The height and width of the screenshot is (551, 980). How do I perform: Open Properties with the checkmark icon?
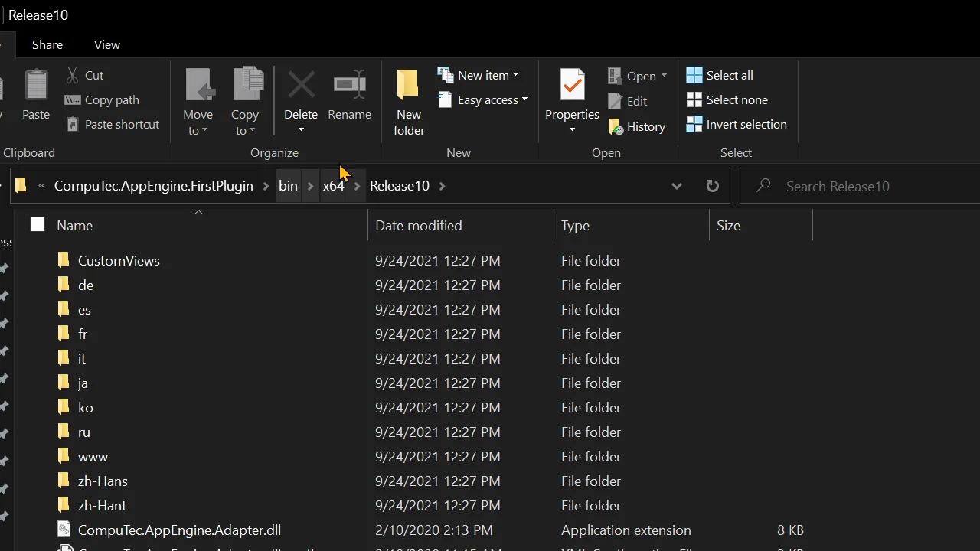point(572,86)
